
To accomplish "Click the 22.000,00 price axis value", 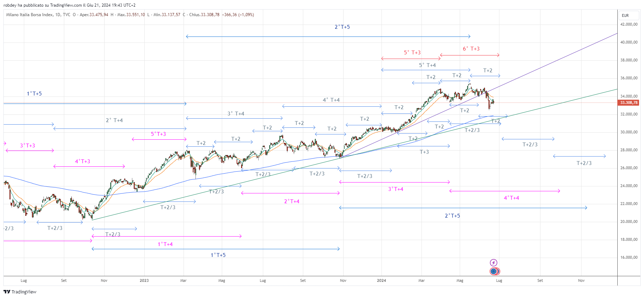I will tap(629, 204).
